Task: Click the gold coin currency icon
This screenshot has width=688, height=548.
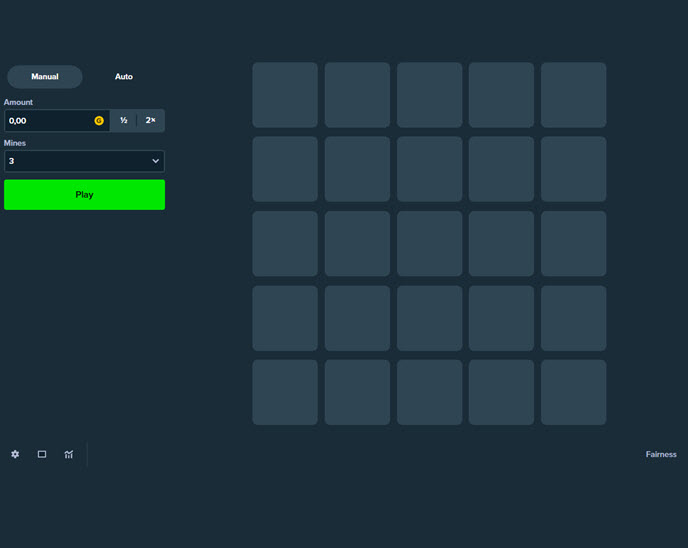Action: tap(99, 121)
